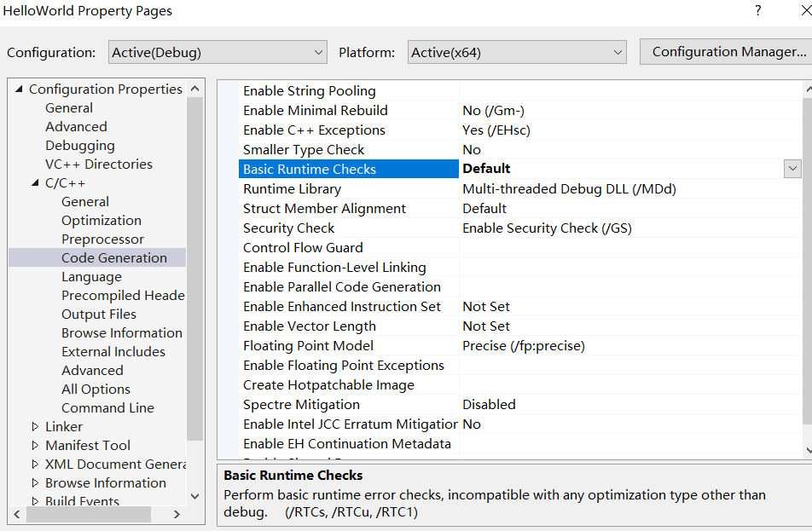This screenshot has width=812, height=531.
Task: Open the Configuration dropdown
Action: 217,52
